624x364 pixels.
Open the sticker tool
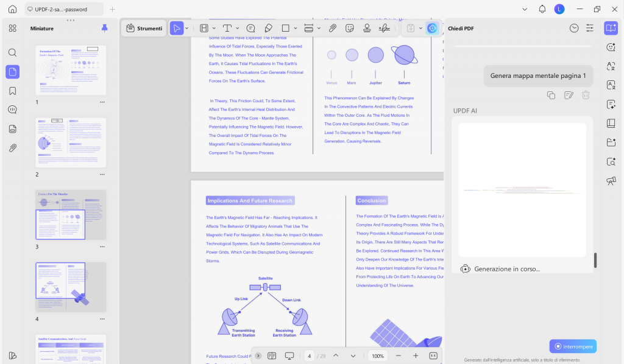(x=350, y=28)
